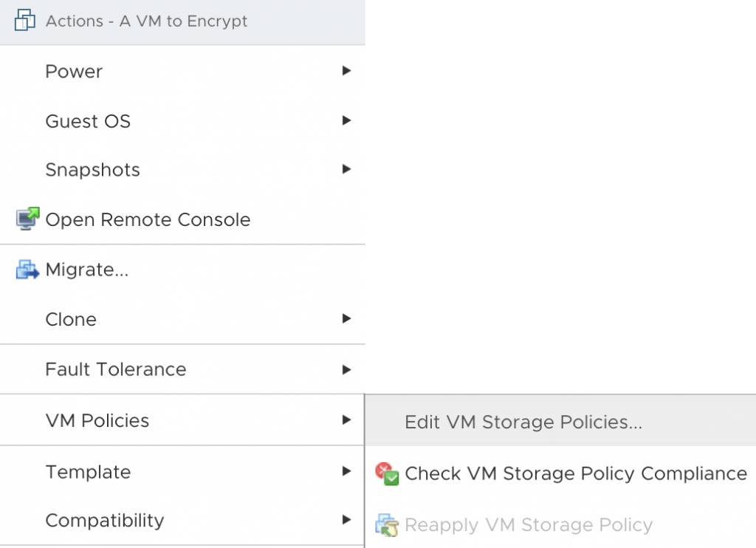Click the Migrate icon with blue arrow
Viewport: 756px width, 548px height.
pos(27,269)
